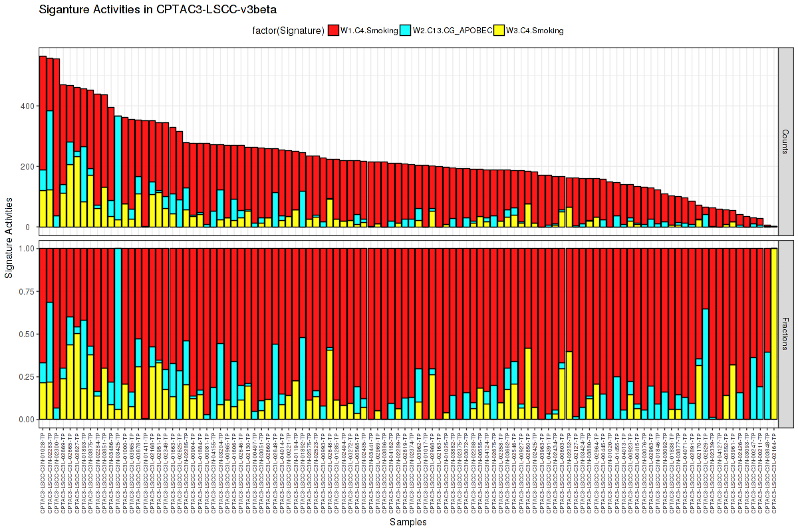Select the Fractions facet strip

coord(786,334)
